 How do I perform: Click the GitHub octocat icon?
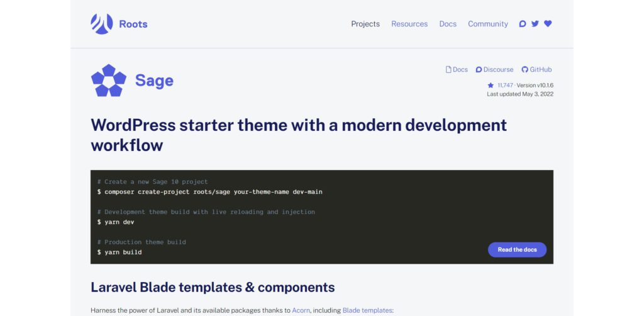pyautogui.click(x=525, y=69)
